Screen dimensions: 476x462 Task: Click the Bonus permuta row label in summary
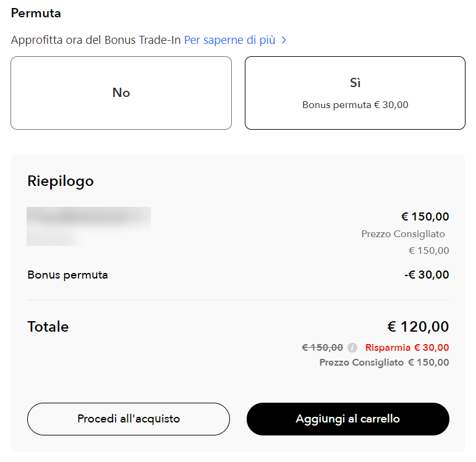[x=68, y=275]
